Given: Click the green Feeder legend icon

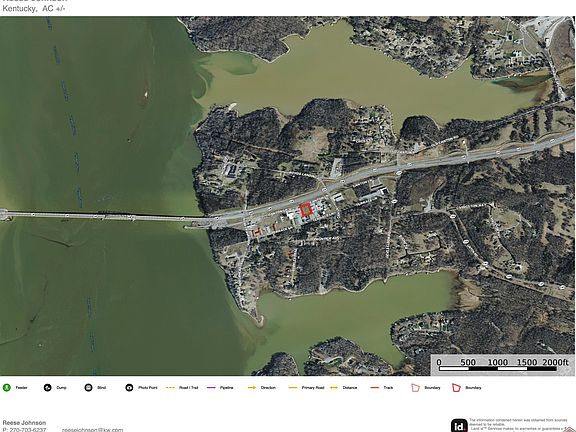Looking at the screenshot, I should (x=7, y=388).
